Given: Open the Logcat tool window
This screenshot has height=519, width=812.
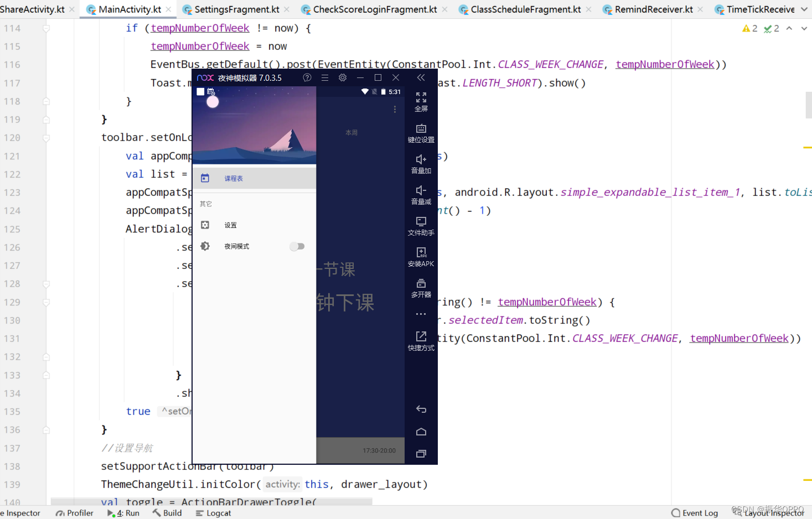Looking at the screenshot, I should click(214, 513).
